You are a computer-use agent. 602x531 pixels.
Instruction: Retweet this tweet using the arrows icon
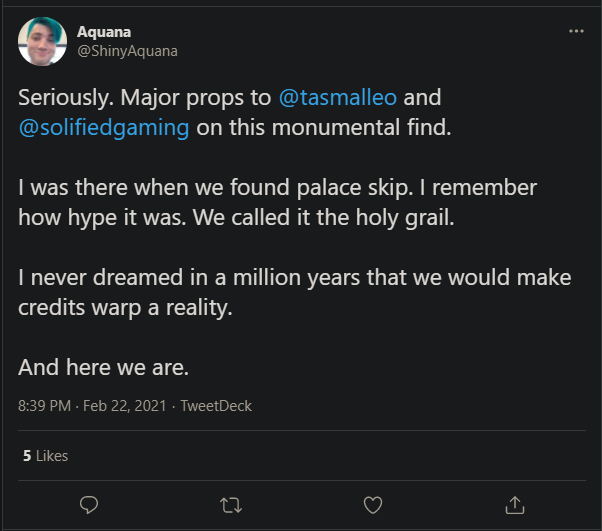click(230, 502)
